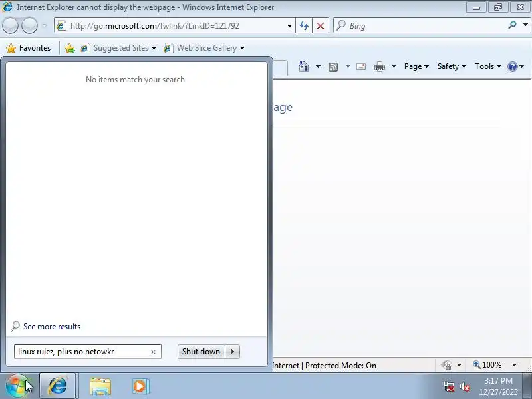Open the Safety menu
Viewport: 532px width, 399px height.
452,66
